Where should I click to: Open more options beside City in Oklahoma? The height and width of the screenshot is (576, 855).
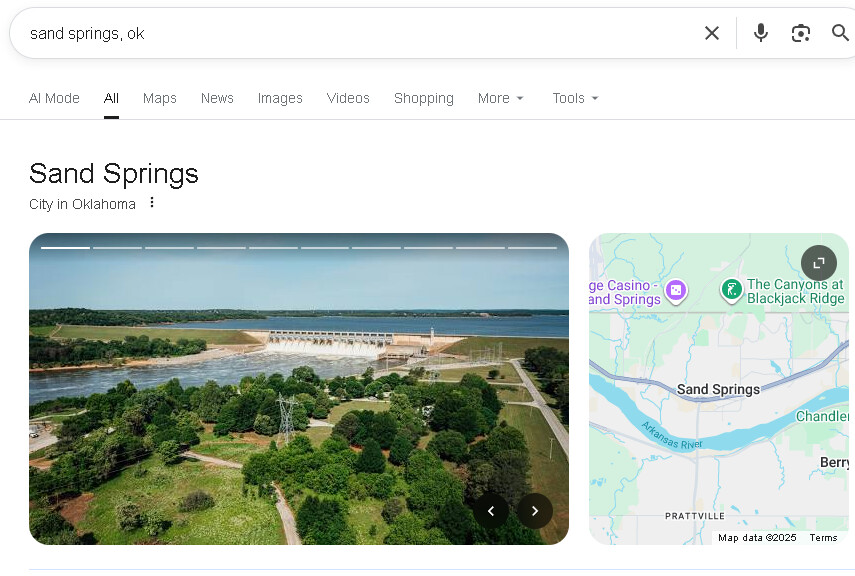(152, 203)
